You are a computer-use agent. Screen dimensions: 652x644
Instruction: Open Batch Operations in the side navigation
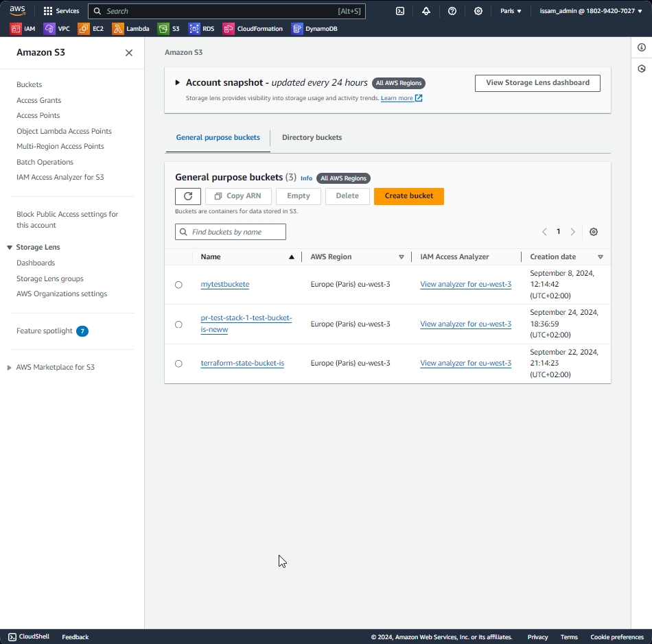tap(45, 162)
